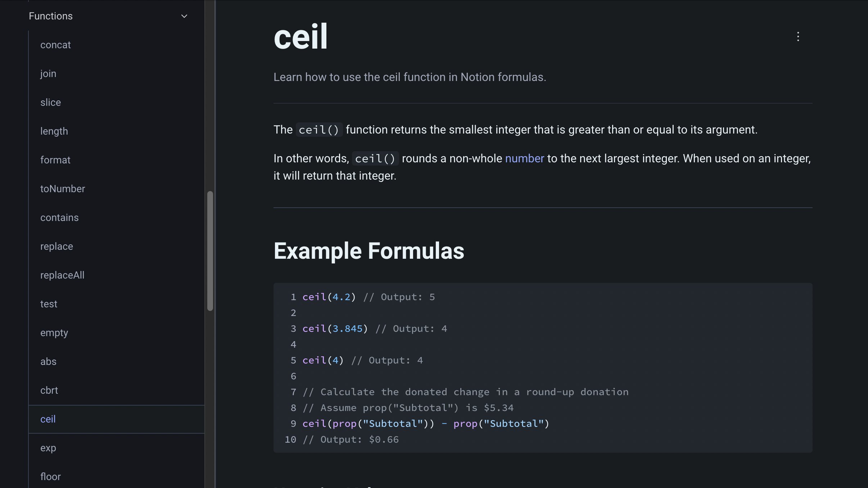Open the concat function page
The height and width of the screenshot is (488, 868).
click(55, 45)
